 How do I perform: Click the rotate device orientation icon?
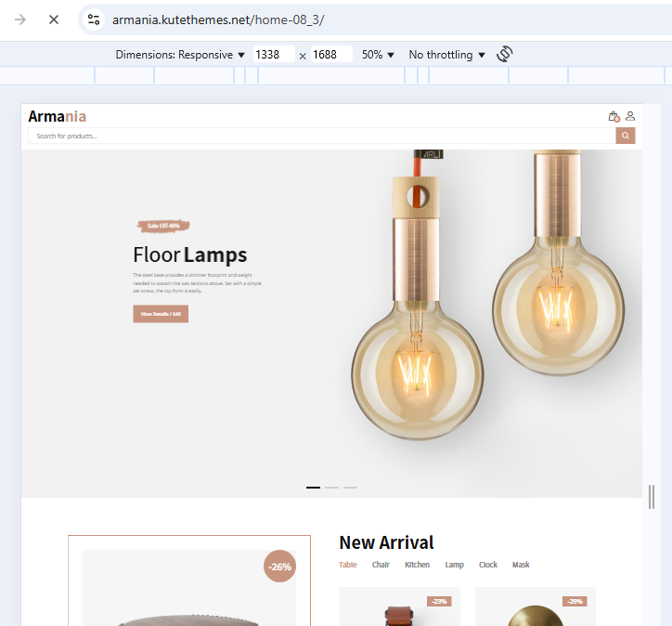(x=504, y=54)
